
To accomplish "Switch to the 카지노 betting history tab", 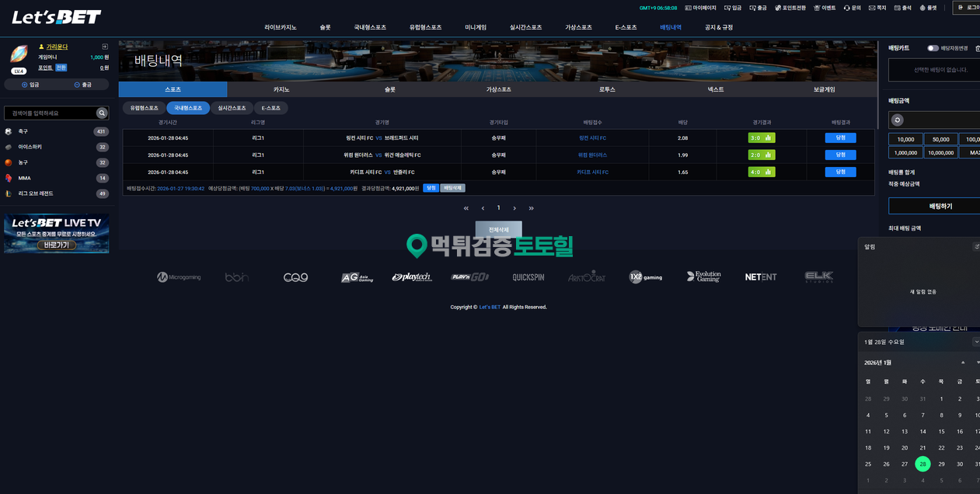I will click(x=281, y=89).
